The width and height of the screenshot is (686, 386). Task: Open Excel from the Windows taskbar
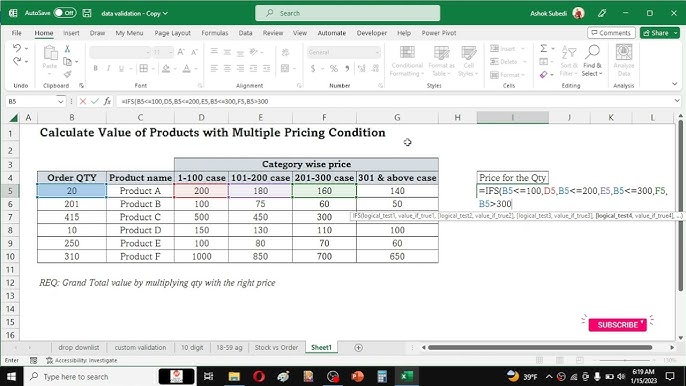407,376
